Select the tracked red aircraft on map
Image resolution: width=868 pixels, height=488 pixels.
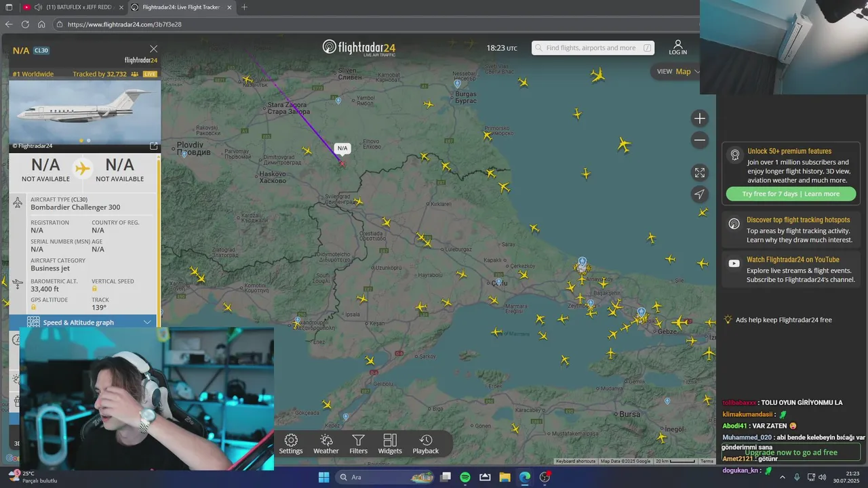pyautogui.click(x=342, y=163)
